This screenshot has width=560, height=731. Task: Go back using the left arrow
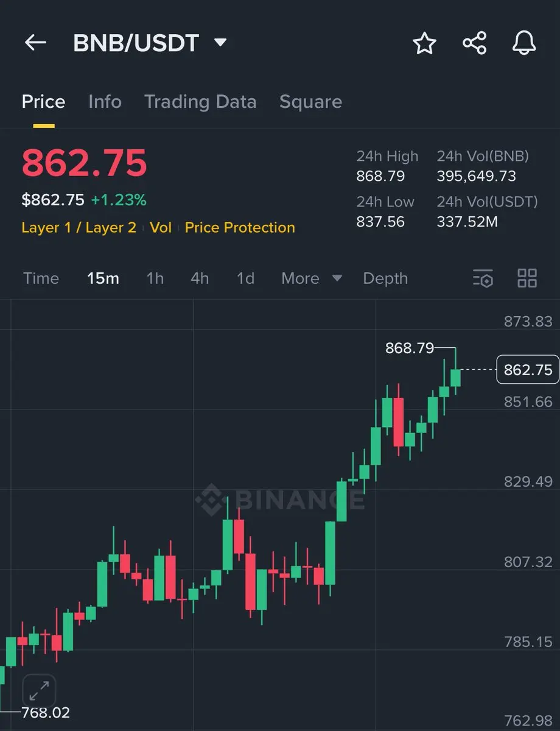pos(35,43)
